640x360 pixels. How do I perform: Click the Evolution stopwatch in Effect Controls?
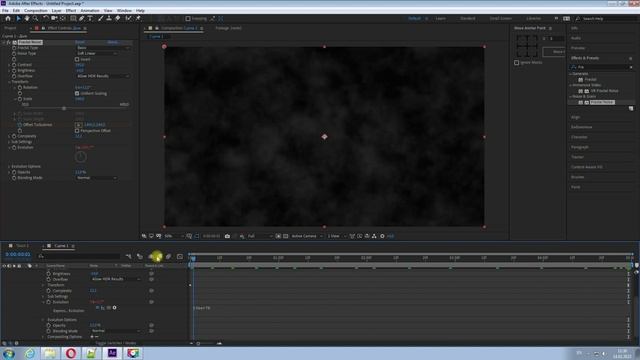point(14,148)
